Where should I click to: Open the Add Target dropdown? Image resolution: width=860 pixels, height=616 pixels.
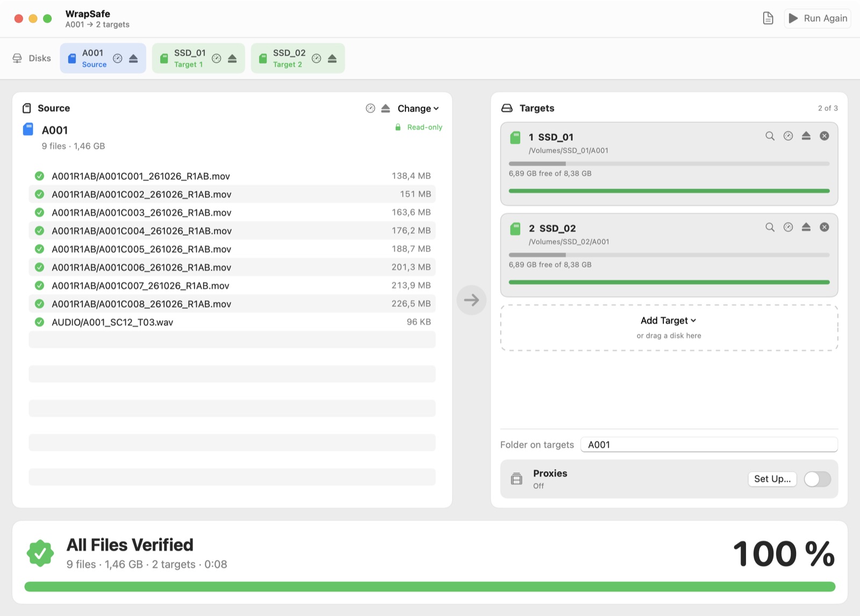click(669, 320)
